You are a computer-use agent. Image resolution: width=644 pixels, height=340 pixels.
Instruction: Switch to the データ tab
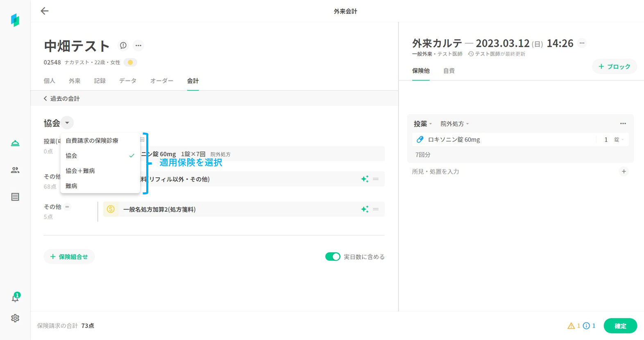[128, 81]
